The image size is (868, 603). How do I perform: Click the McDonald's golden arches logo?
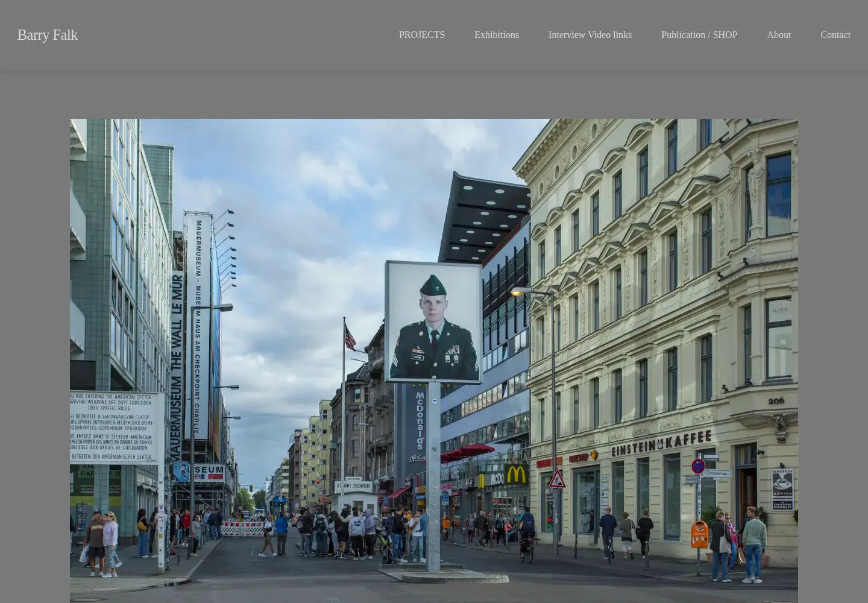coord(516,474)
